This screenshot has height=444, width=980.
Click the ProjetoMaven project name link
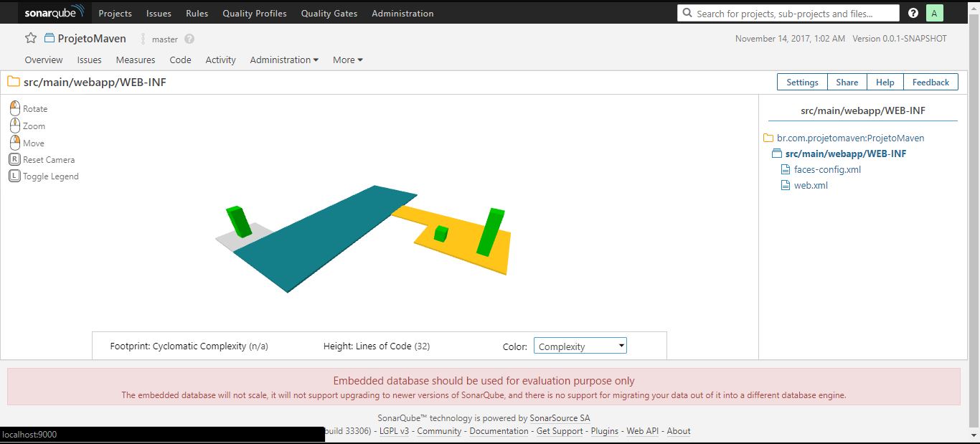tap(92, 39)
